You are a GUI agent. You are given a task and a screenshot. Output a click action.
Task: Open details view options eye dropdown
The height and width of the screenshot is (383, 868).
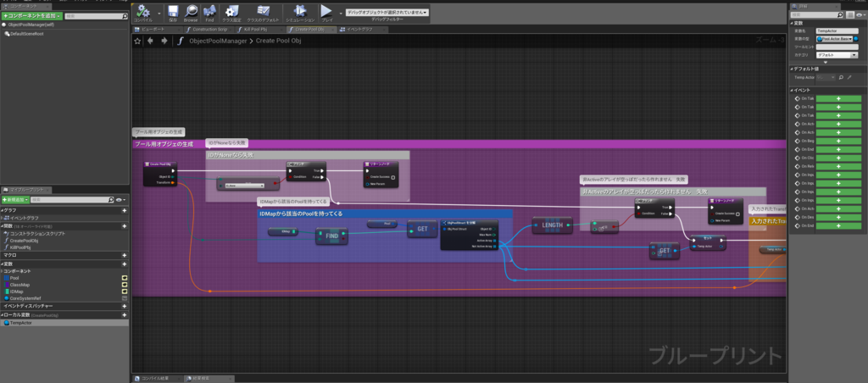point(860,15)
